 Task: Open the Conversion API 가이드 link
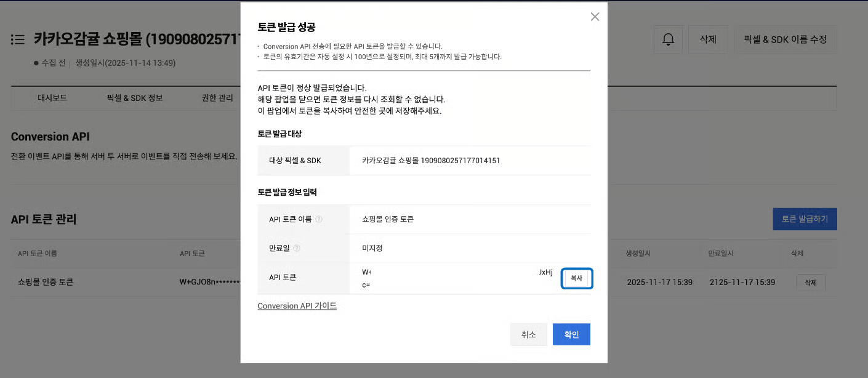coord(297,306)
